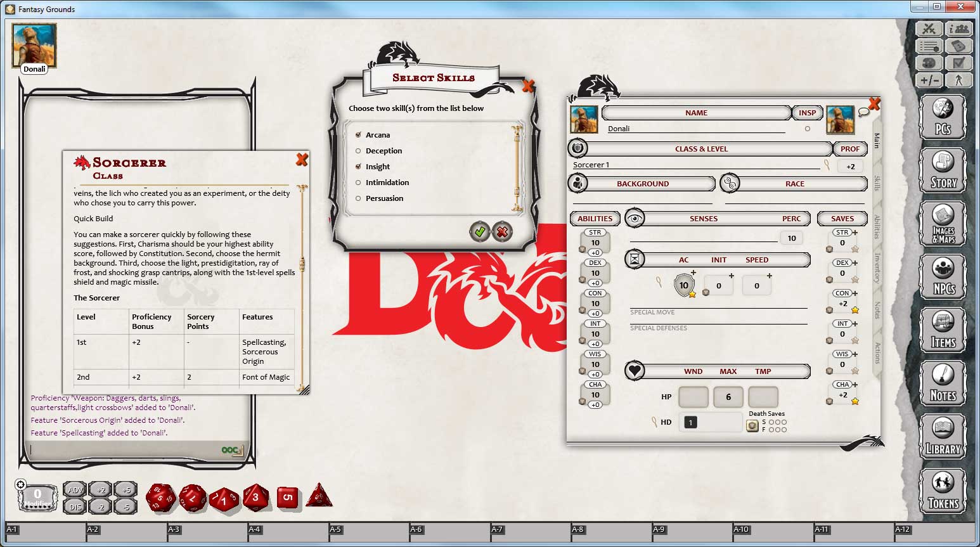Open the NPCs sidebar panel
980x547 pixels.
click(943, 276)
